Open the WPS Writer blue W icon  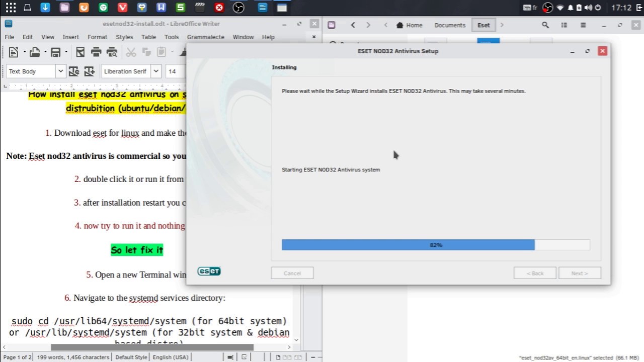[x=161, y=8]
